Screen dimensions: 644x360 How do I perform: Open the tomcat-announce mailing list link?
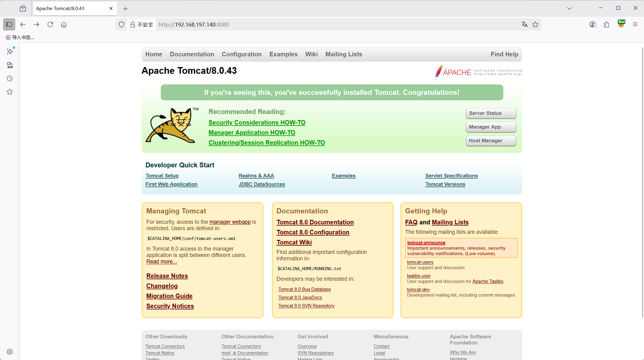[x=426, y=243]
